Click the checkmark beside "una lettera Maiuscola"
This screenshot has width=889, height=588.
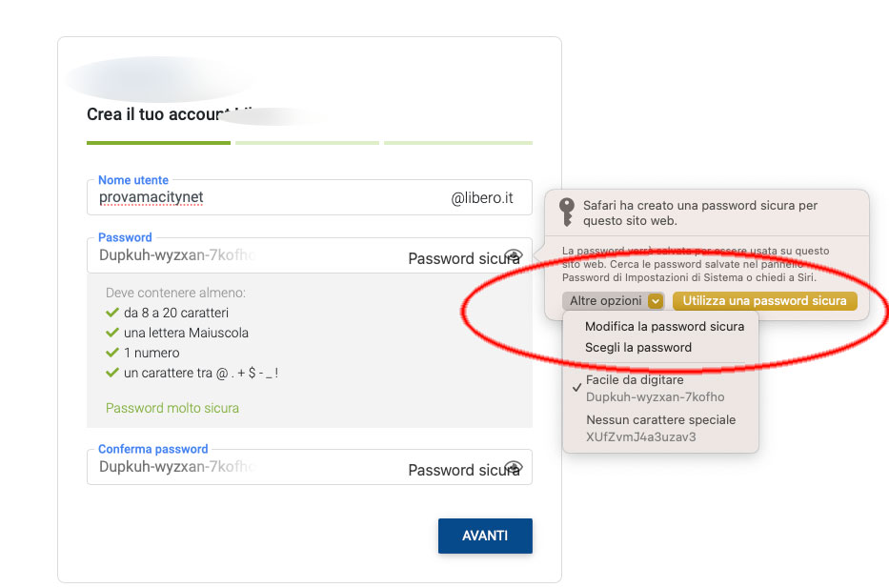click(112, 333)
